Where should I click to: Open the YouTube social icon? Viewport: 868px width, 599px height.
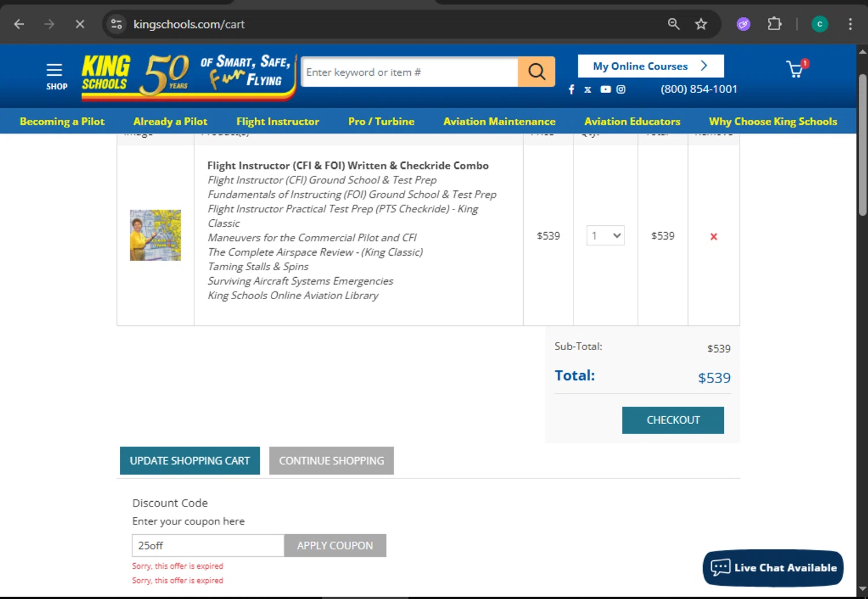click(x=605, y=89)
